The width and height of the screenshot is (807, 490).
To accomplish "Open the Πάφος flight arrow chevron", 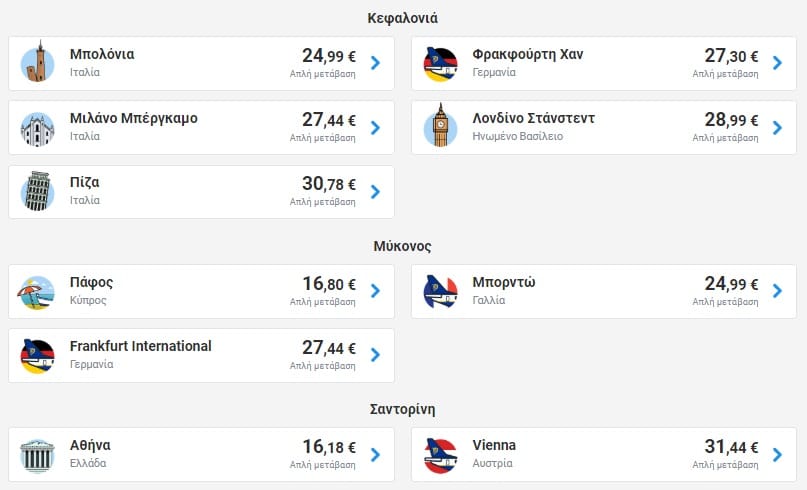I will coord(375,291).
